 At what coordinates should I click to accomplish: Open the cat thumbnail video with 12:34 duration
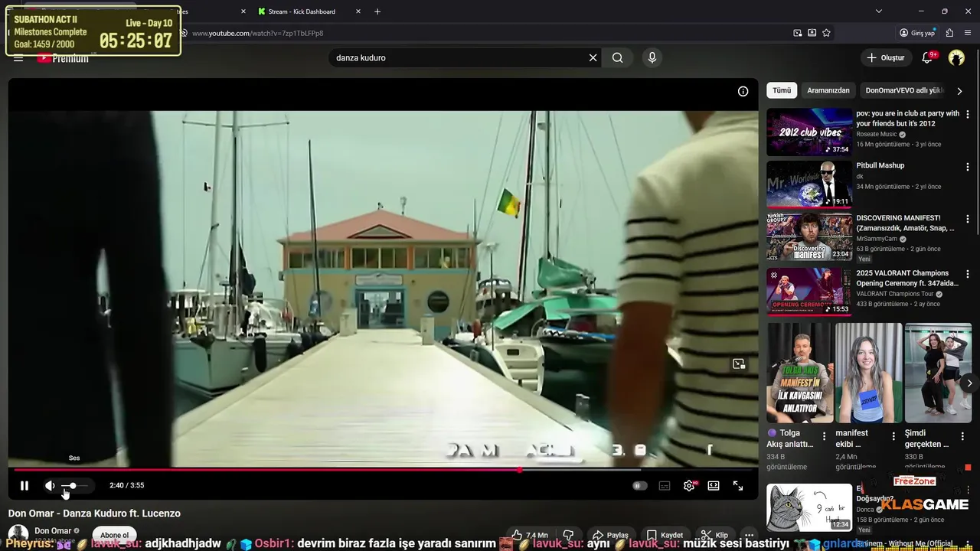pos(809,507)
